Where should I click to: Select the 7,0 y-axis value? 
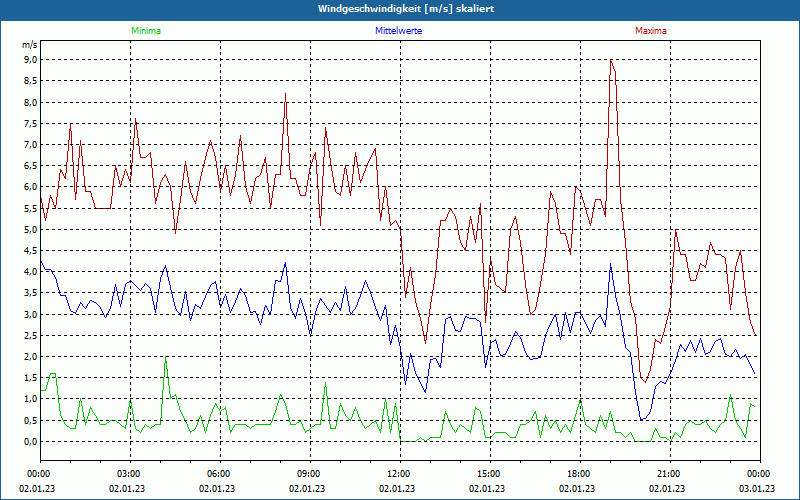(x=31, y=144)
